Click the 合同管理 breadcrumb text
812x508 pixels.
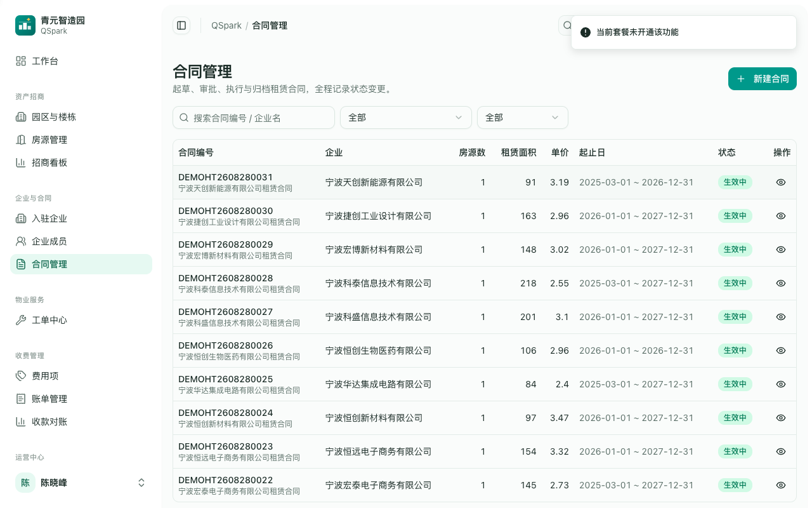[x=270, y=25]
